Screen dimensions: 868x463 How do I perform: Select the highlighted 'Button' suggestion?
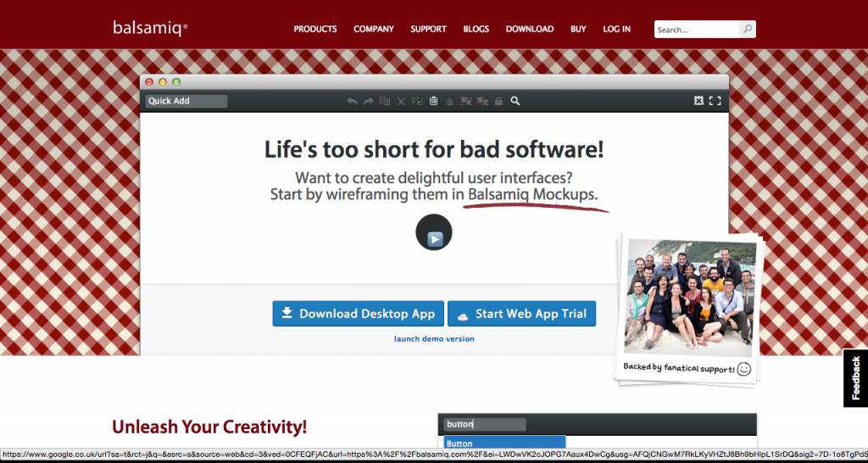tap(505, 443)
